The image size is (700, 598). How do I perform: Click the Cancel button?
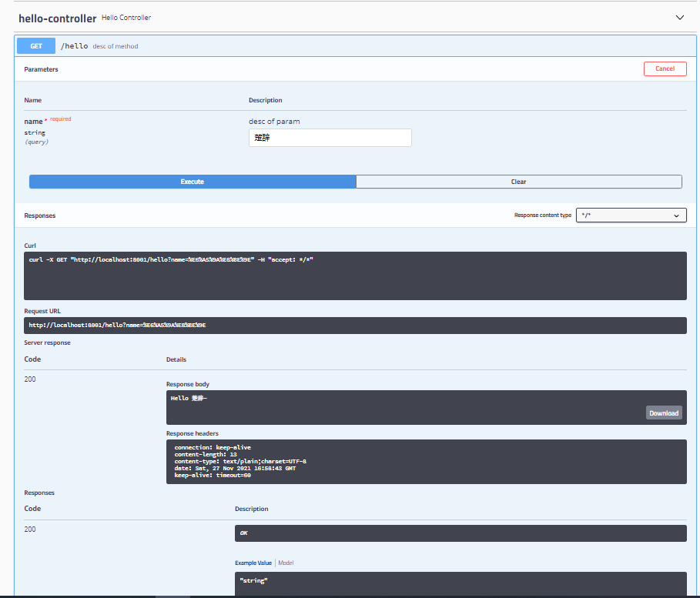click(x=664, y=68)
